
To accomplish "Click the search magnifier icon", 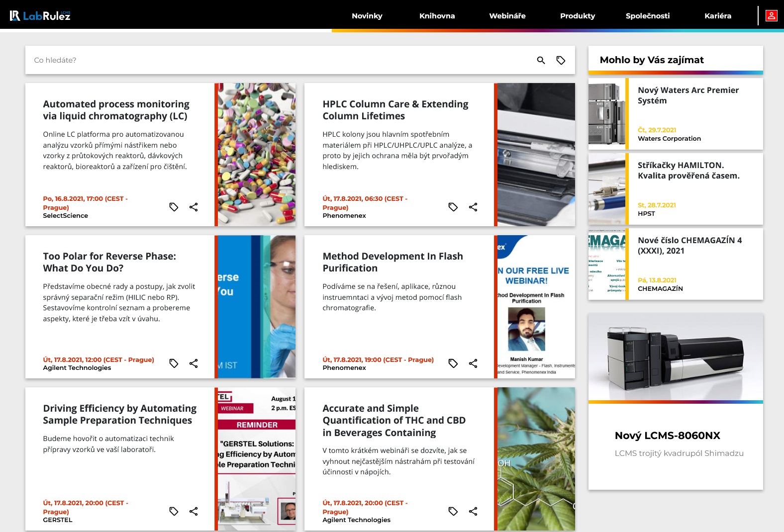I will [541, 60].
